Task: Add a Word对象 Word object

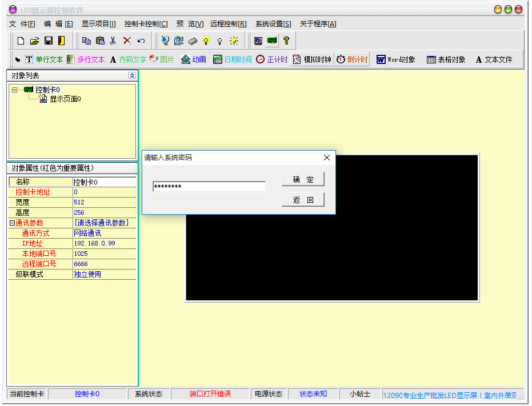Action: click(x=395, y=59)
